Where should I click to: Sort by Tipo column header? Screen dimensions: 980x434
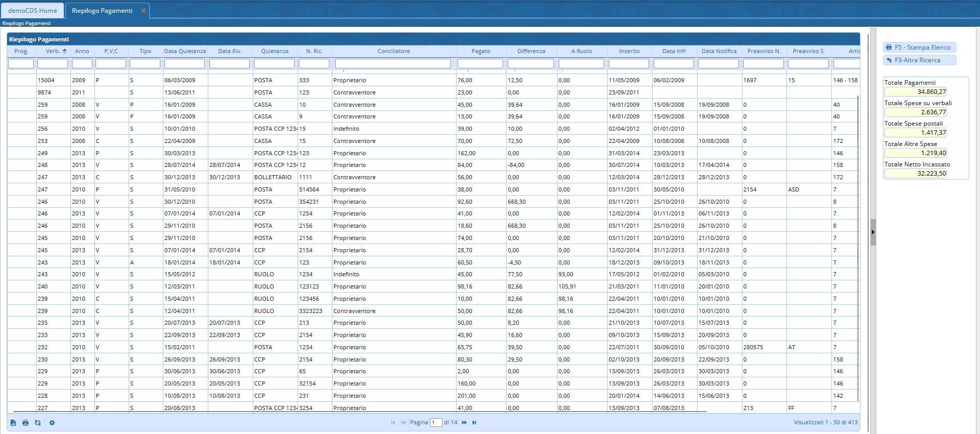pos(146,51)
